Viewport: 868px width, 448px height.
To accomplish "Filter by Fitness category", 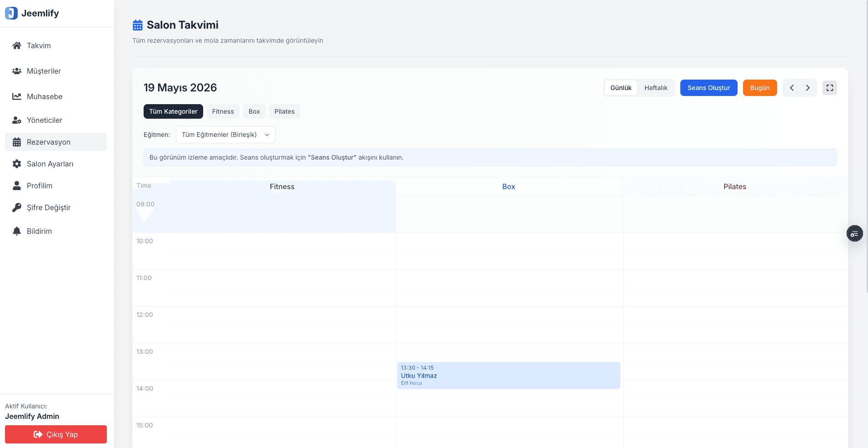I will pyautogui.click(x=223, y=111).
